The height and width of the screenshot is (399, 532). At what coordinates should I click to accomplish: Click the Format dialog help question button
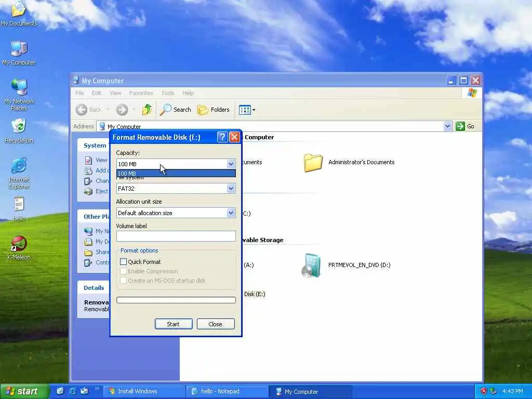coord(222,137)
